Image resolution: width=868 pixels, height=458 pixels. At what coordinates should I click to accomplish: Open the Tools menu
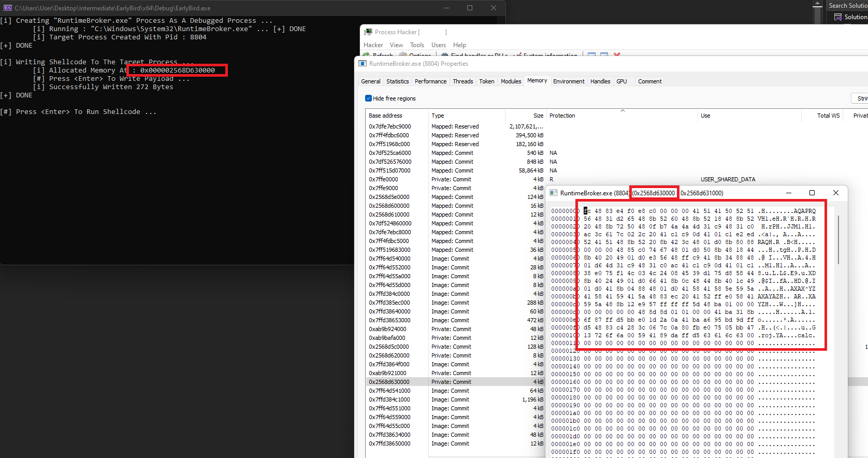point(417,45)
